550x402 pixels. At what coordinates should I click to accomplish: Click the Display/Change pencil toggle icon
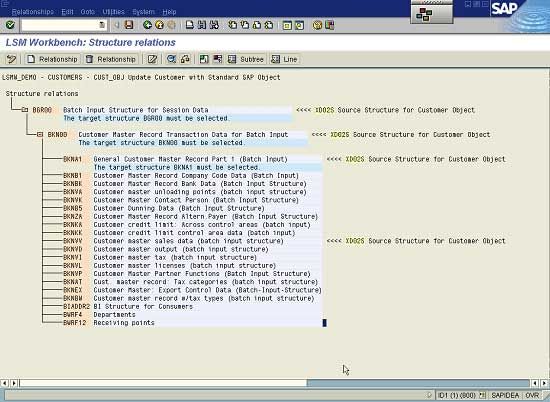tap(11, 59)
